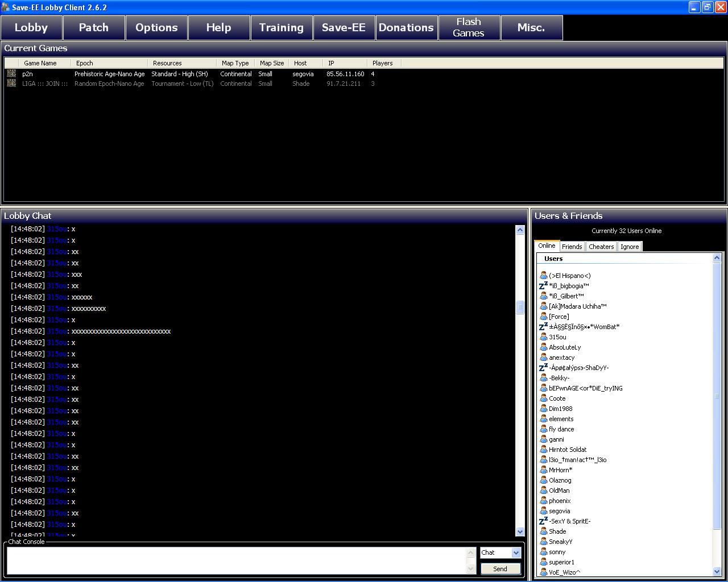Select the Ignore tab
This screenshot has width=728, height=582.
click(x=629, y=247)
